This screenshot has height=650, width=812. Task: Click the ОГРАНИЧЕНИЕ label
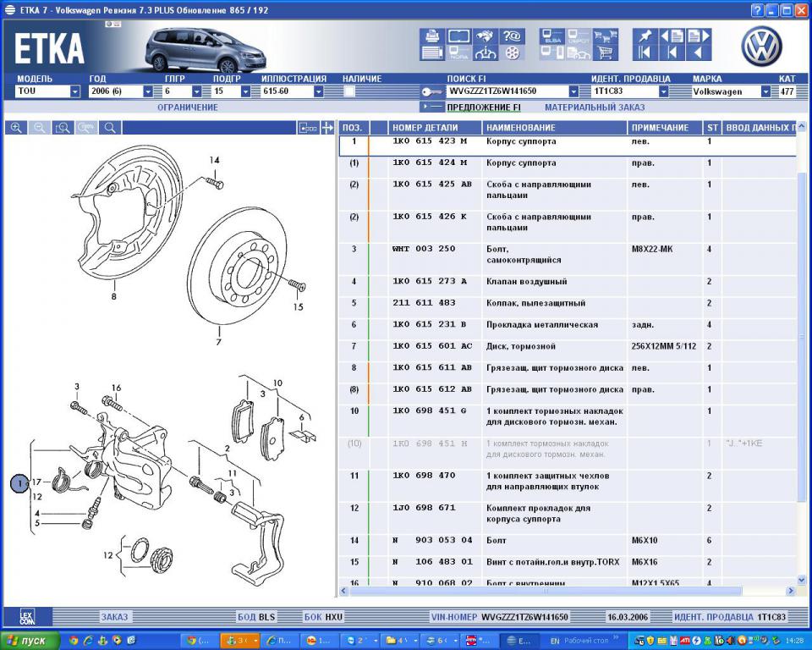pos(188,107)
